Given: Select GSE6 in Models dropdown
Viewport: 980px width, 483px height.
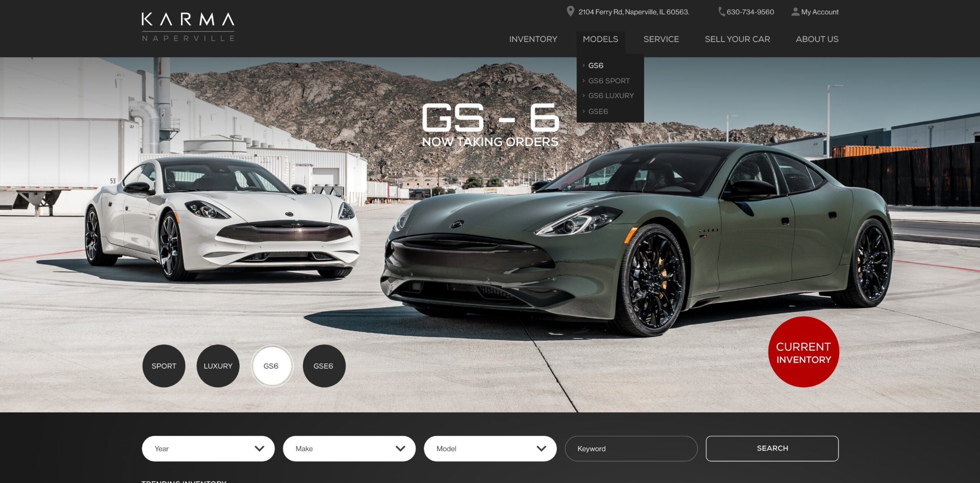Looking at the screenshot, I should coord(598,111).
